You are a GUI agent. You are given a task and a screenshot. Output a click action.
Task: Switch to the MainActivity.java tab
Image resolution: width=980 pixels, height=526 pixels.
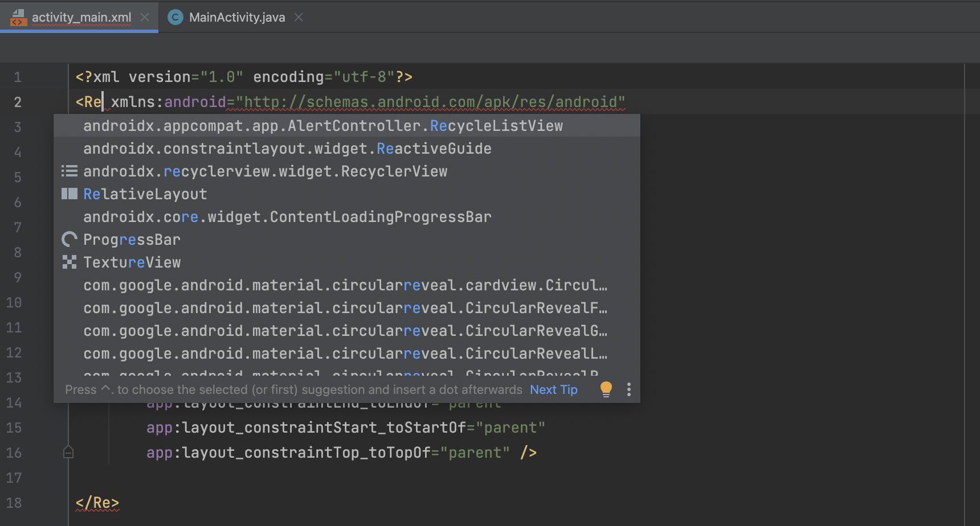pos(236,17)
